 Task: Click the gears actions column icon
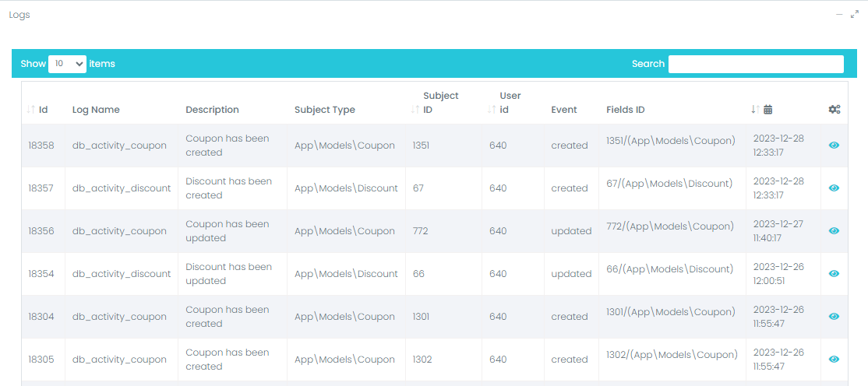(834, 110)
